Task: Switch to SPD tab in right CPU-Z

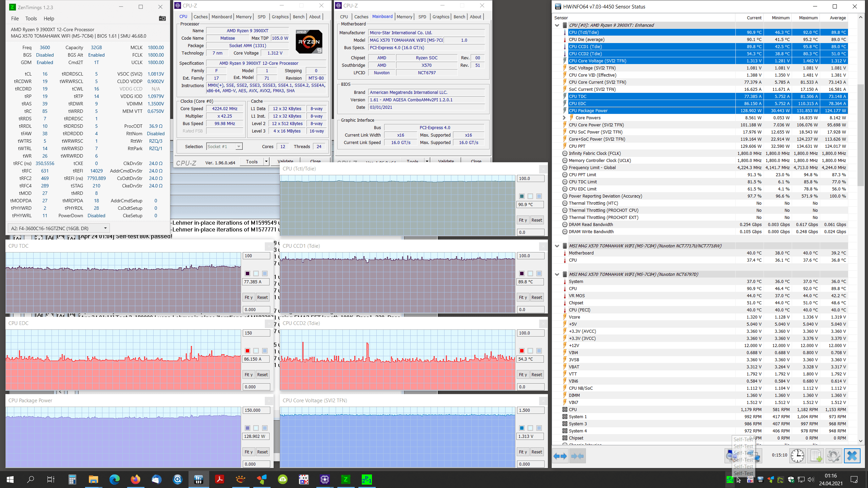Action: [x=422, y=17]
